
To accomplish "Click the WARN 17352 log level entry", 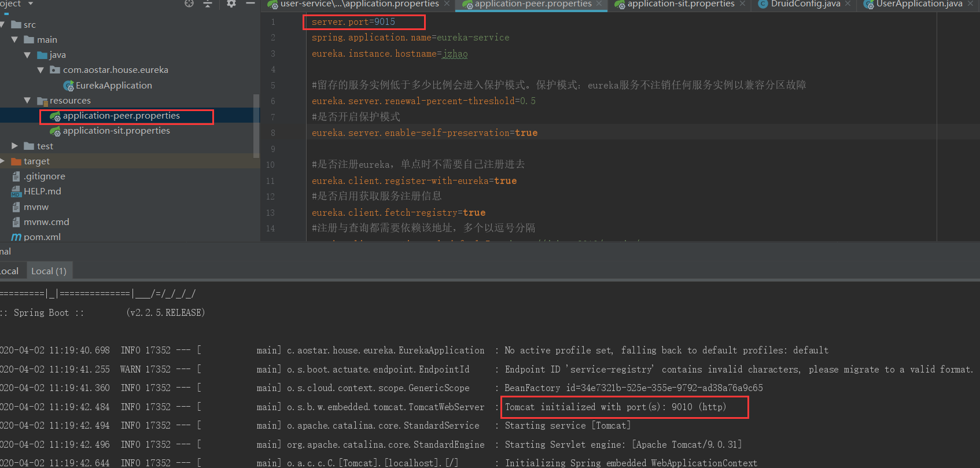I will coord(145,370).
